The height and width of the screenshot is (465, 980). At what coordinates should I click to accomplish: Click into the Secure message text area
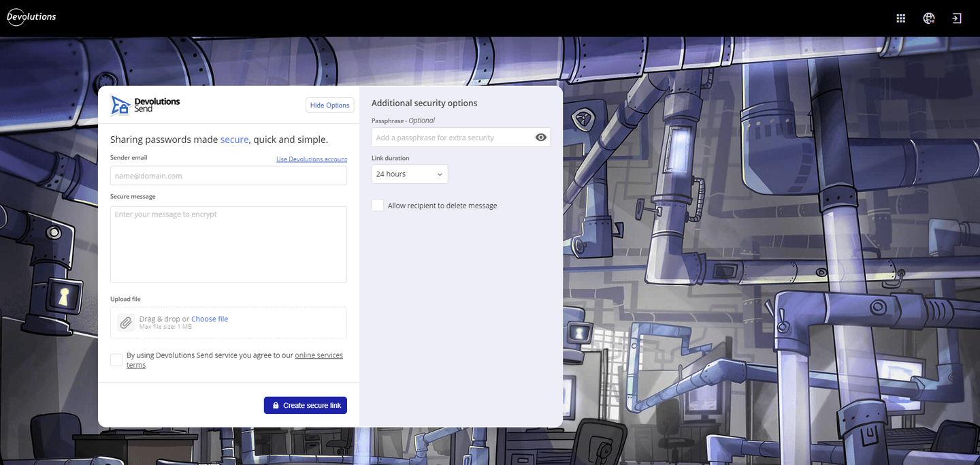point(228,244)
